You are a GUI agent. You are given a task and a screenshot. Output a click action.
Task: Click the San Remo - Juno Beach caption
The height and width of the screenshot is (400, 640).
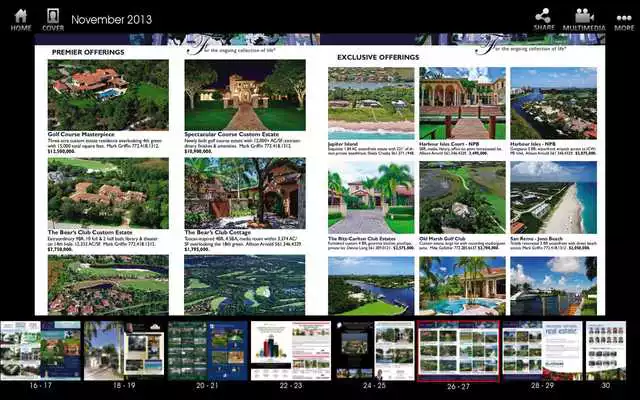pos(536,238)
